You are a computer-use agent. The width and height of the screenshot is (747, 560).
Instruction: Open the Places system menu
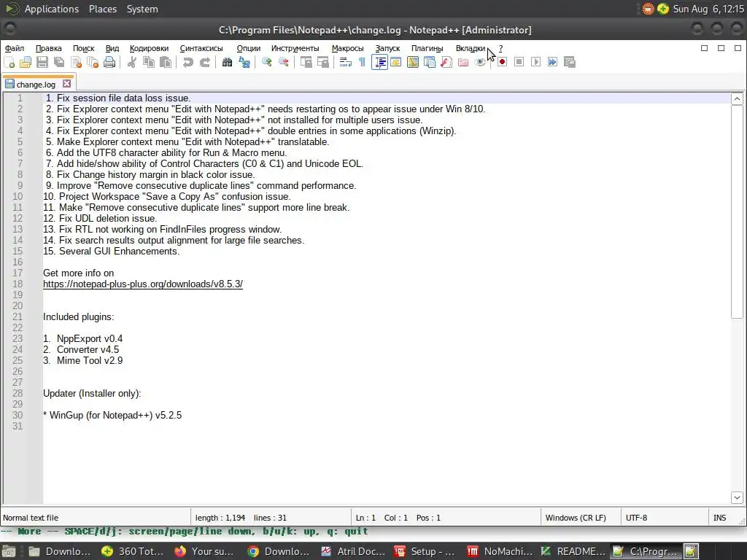[x=102, y=9]
